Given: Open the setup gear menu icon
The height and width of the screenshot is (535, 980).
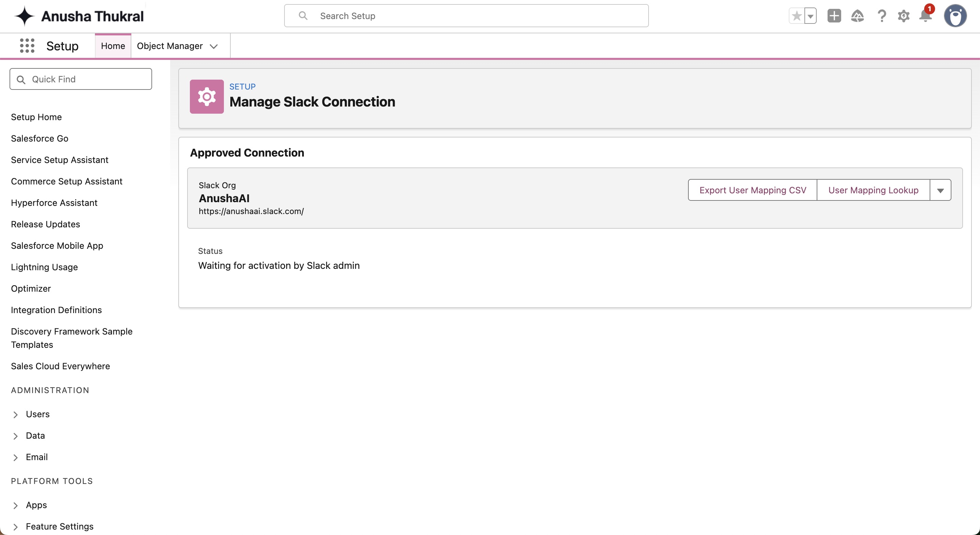Looking at the screenshot, I should click(x=903, y=16).
